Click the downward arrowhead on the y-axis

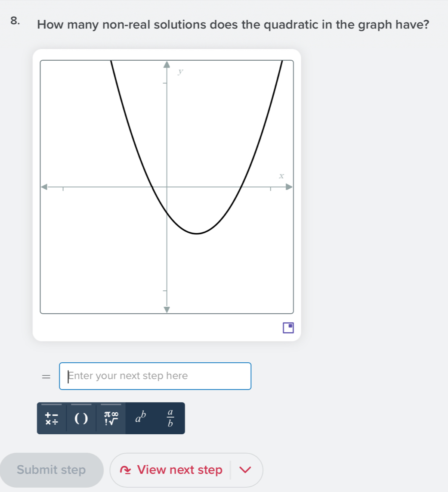click(167, 309)
